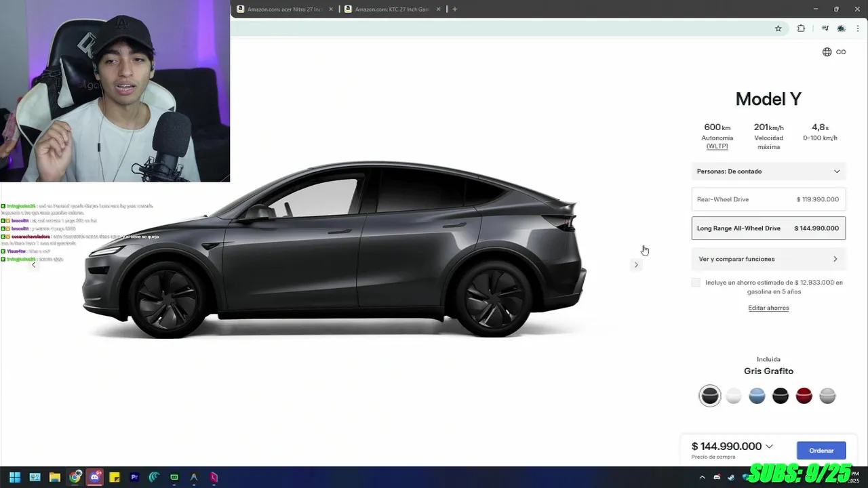
Task: Click the Ordenar button
Action: [x=821, y=451]
